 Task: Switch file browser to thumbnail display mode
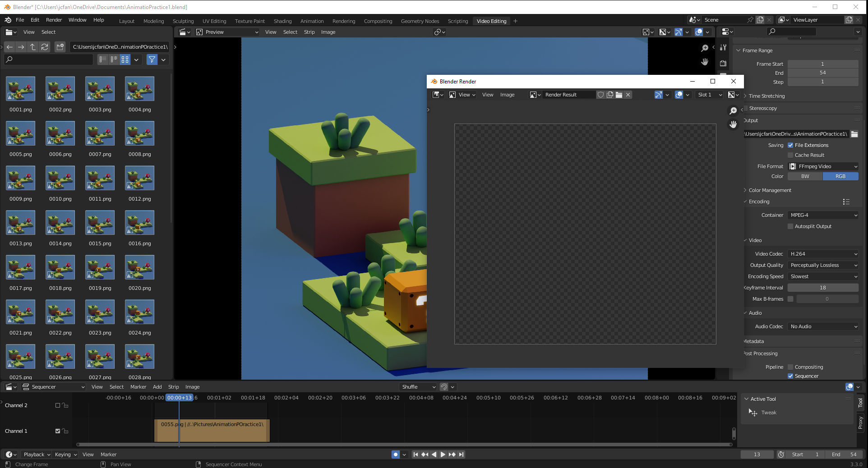click(125, 60)
